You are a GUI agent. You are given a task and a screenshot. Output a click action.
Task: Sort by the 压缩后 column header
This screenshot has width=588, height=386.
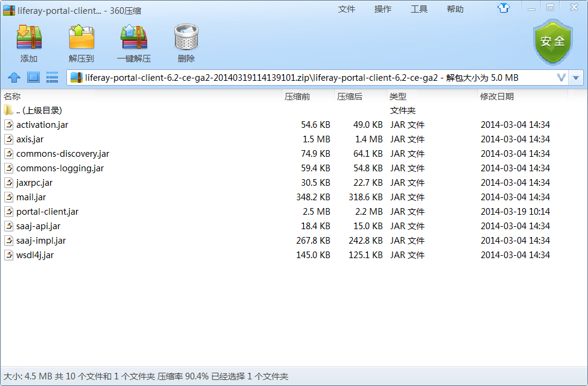361,96
